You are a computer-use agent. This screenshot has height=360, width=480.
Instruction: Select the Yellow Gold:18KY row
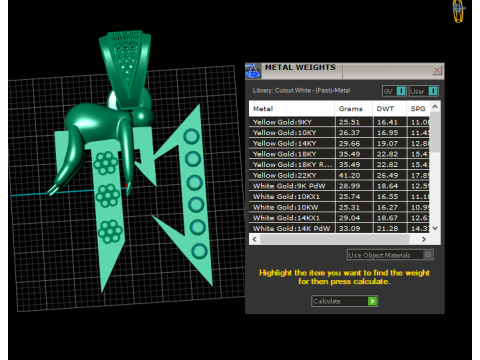click(339, 154)
